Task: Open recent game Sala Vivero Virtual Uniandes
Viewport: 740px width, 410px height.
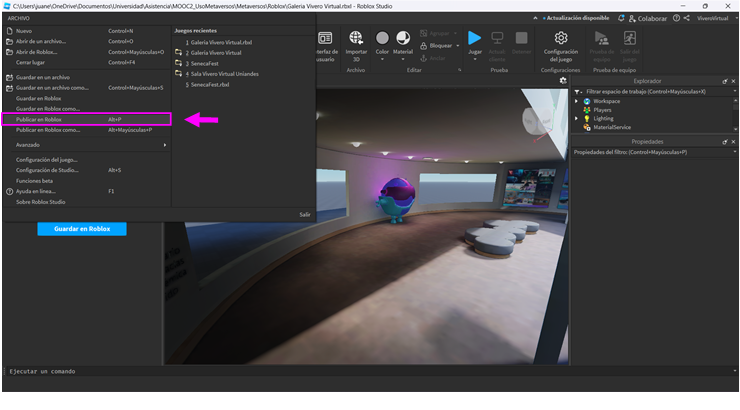Action: (x=243, y=74)
